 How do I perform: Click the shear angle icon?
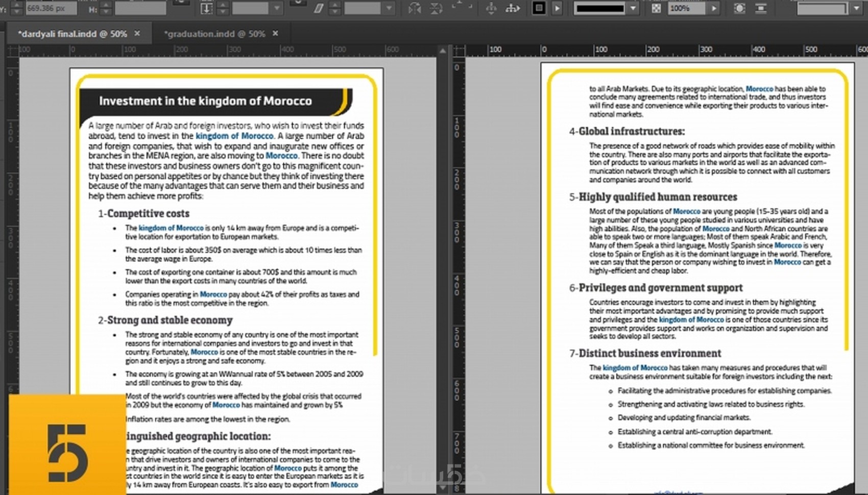[319, 8]
